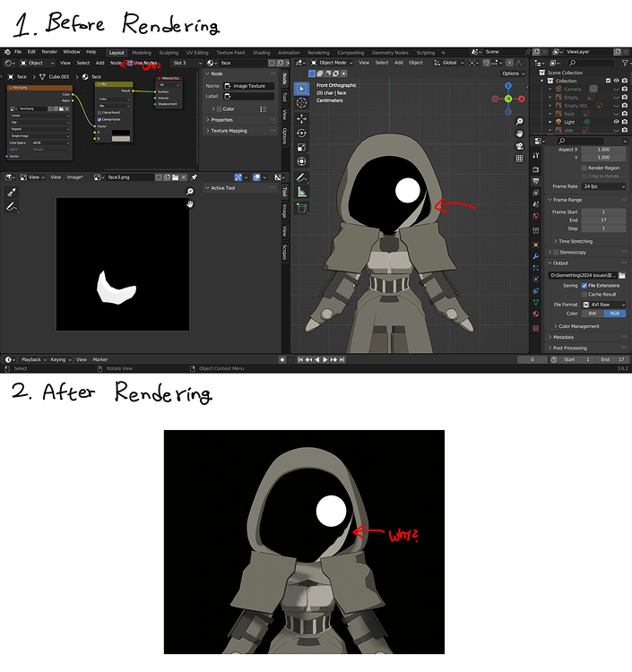Image resolution: width=632 pixels, height=672 pixels.
Task: Click the play animation button in the timeline
Action: click(x=325, y=359)
